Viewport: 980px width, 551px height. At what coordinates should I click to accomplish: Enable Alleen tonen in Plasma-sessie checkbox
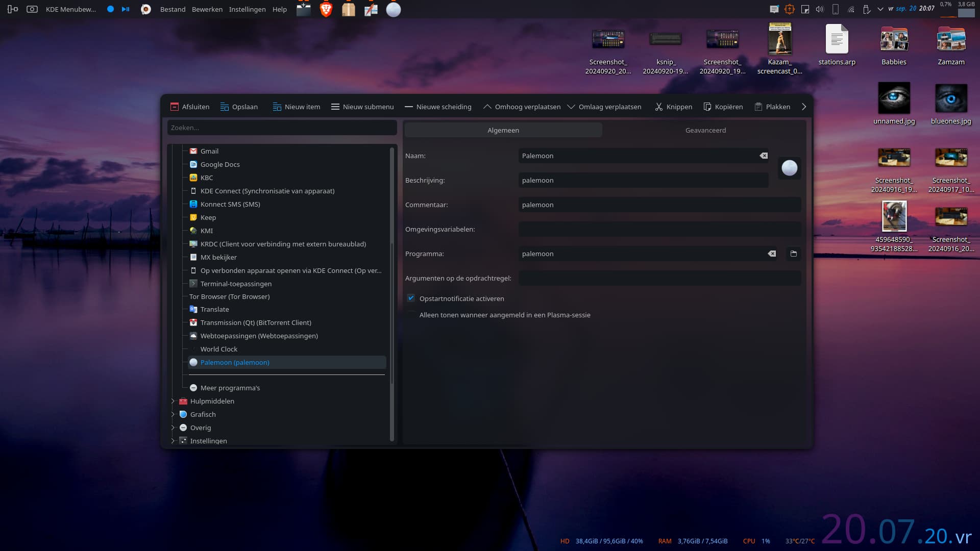(x=411, y=315)
